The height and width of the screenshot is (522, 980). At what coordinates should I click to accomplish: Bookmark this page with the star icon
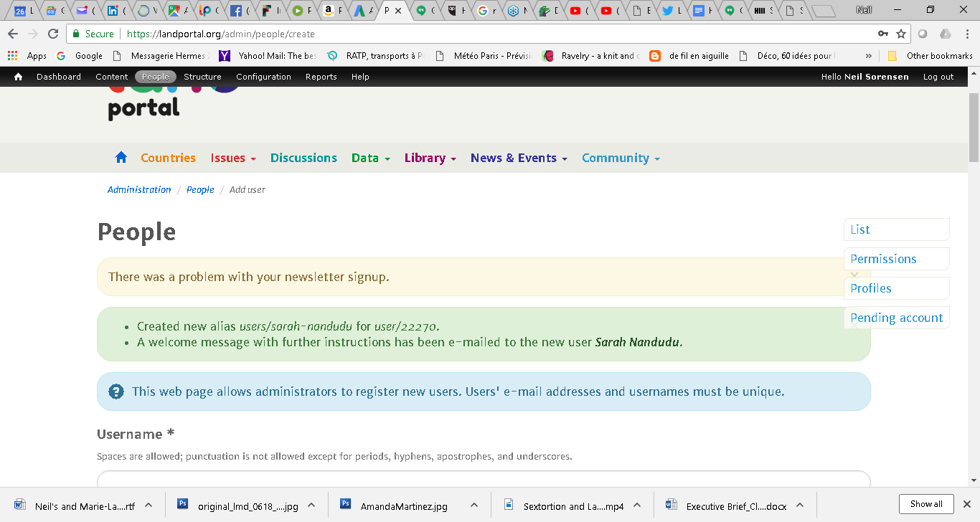pos(899,33)
